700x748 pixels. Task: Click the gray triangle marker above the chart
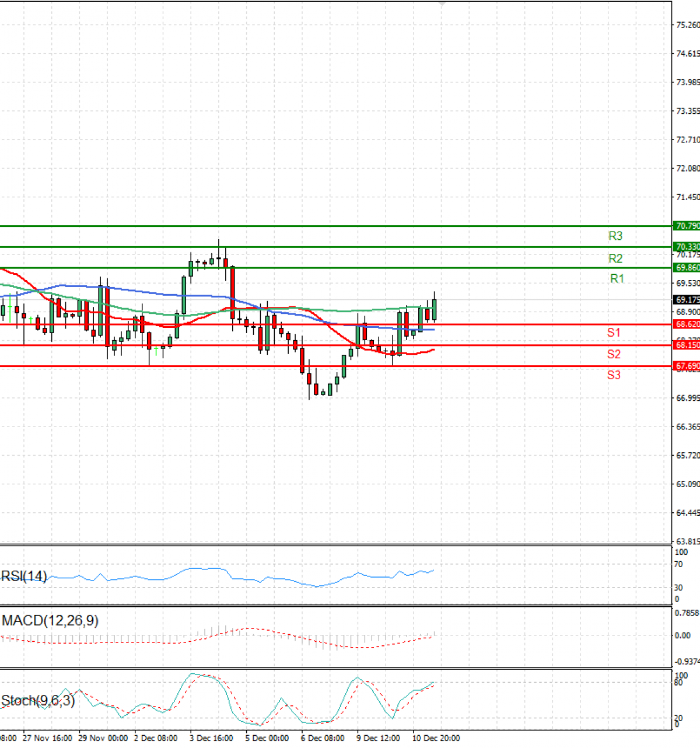coord(442,4)
